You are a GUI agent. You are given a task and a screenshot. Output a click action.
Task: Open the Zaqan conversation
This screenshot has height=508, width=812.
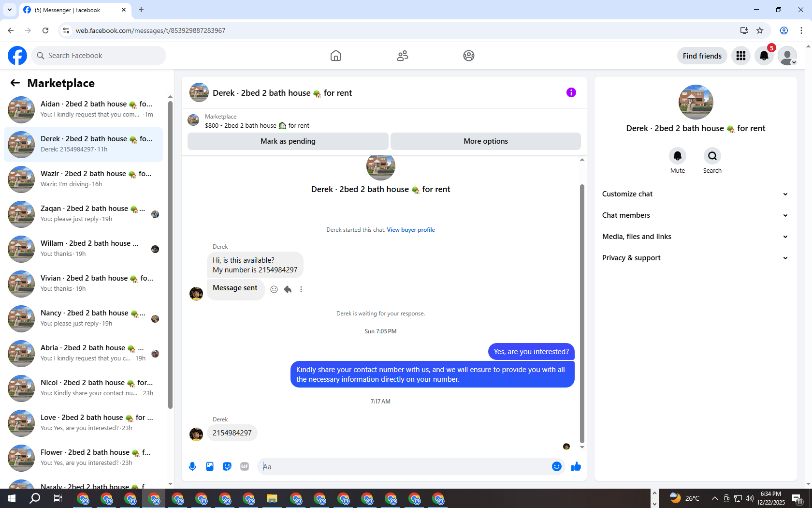83,214
